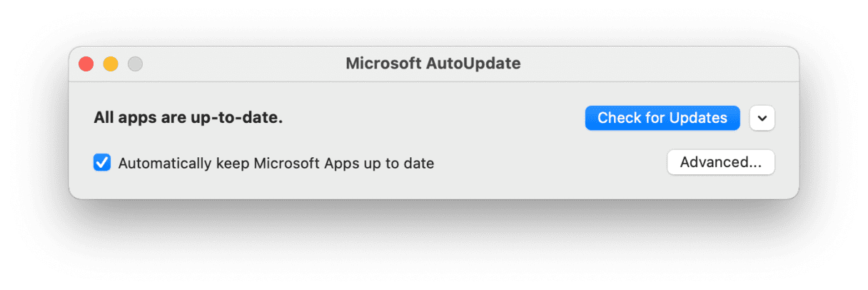The height and width of the screenshot is (290, 868).
Task: Click the gray zoom window button
Action: point(135,64)
